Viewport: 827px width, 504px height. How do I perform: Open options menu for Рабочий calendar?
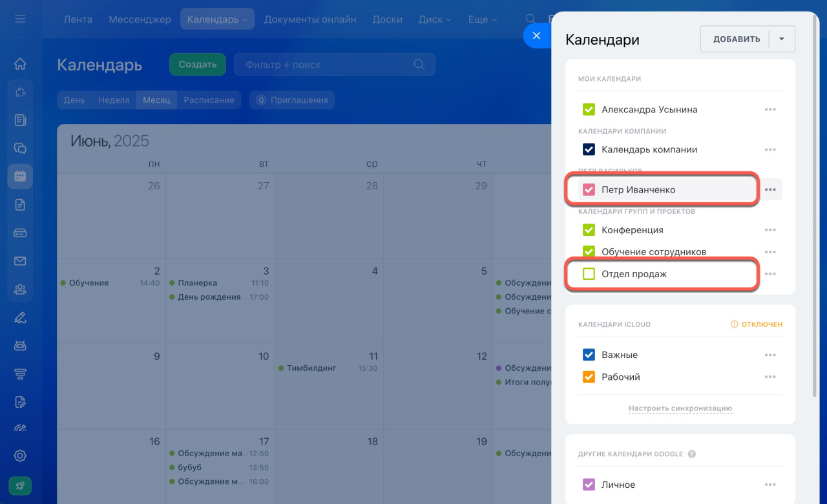point(770,377)
